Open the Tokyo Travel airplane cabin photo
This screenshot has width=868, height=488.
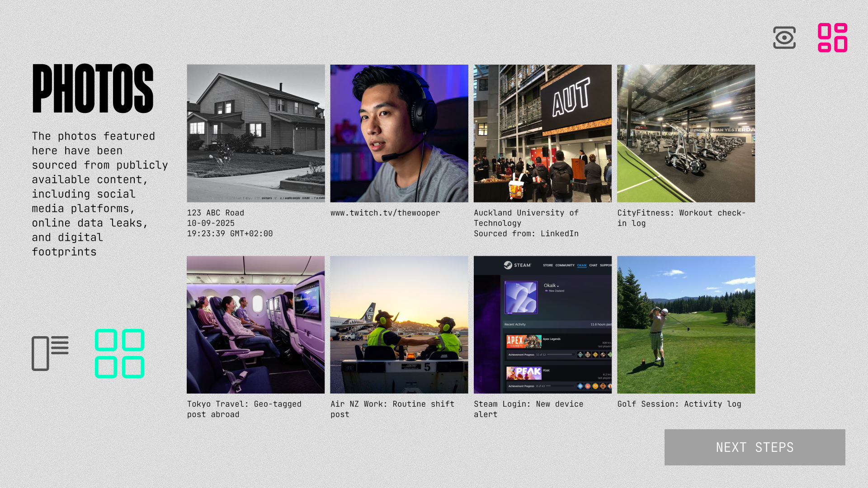256,324
